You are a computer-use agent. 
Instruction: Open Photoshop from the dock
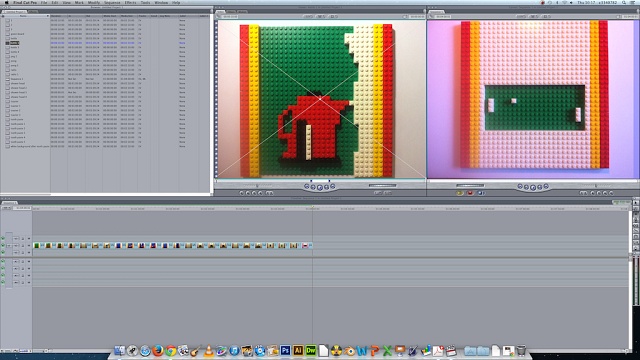coord(285,351)
